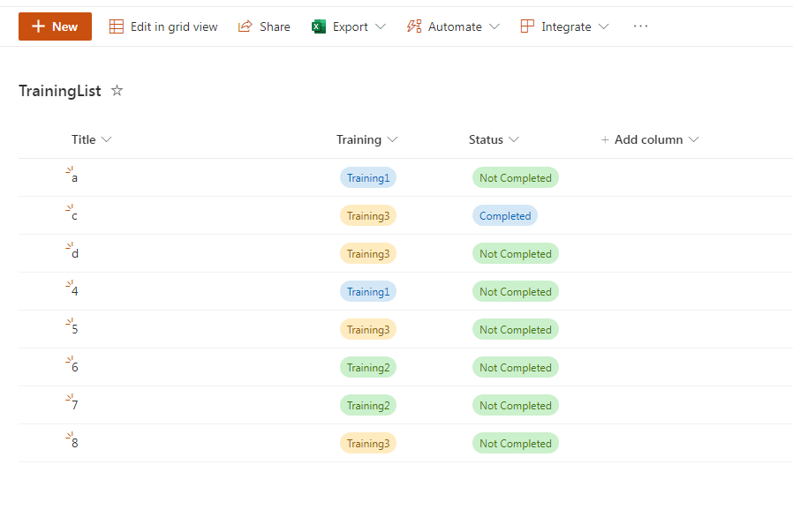Click the Completed status in row c

[505, 216]
